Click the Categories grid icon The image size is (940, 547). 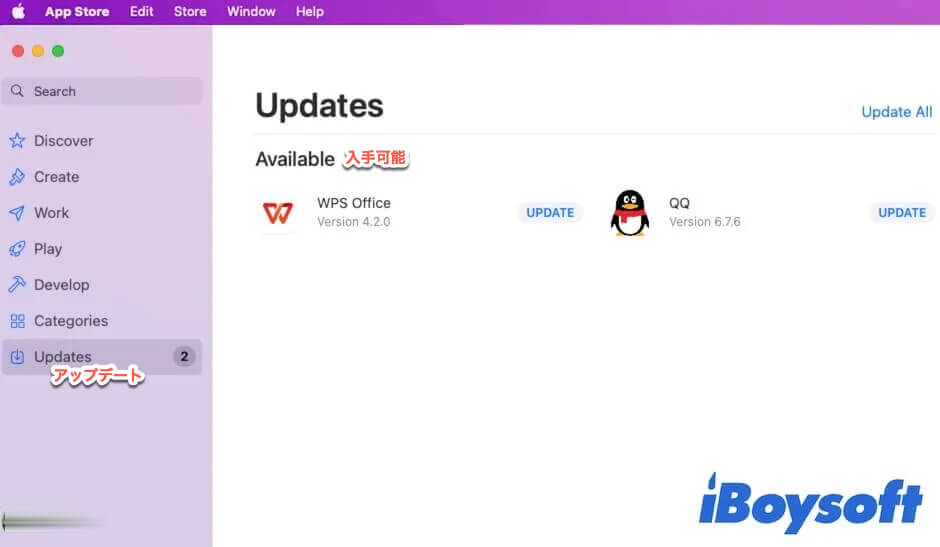17,321
